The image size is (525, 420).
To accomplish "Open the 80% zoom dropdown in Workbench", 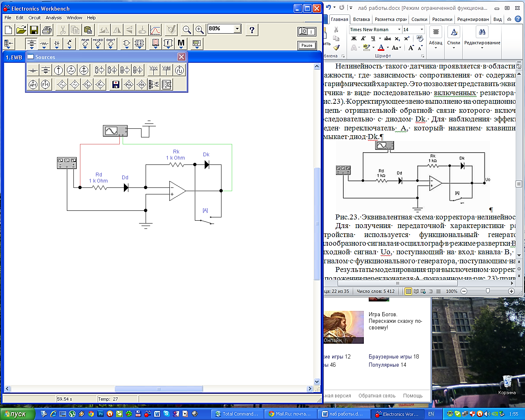I will coord(237,29).
